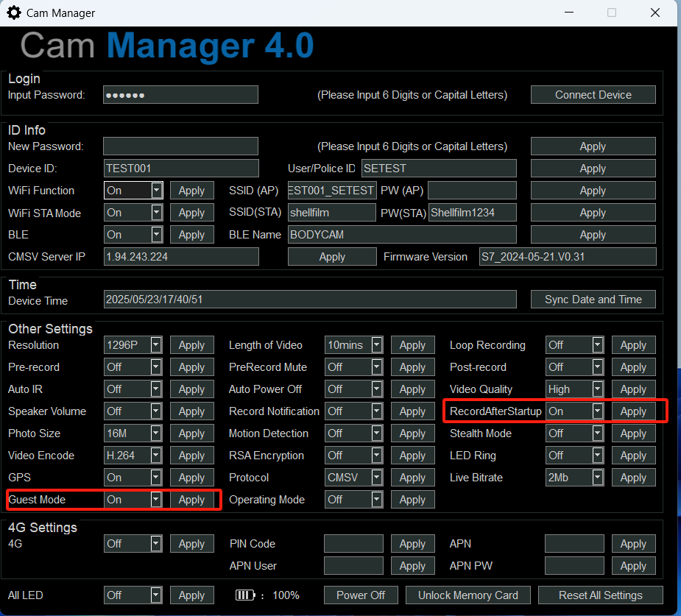Click the Cam Manager gear icon in title bar
The image size is (681, 616).
(14, 13)
